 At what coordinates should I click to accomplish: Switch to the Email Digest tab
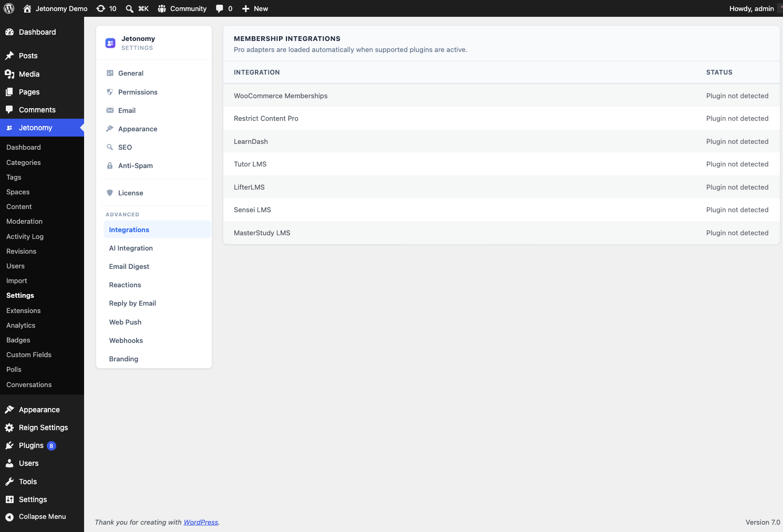coord(157,266)
